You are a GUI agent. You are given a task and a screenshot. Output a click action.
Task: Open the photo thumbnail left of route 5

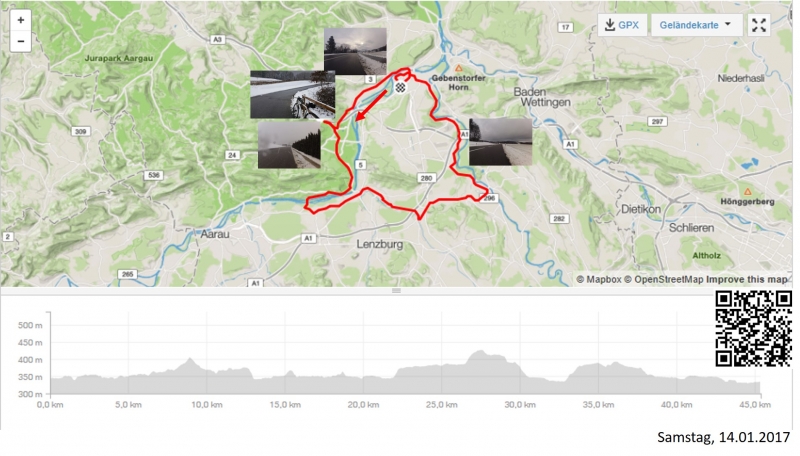pos(289,144)
